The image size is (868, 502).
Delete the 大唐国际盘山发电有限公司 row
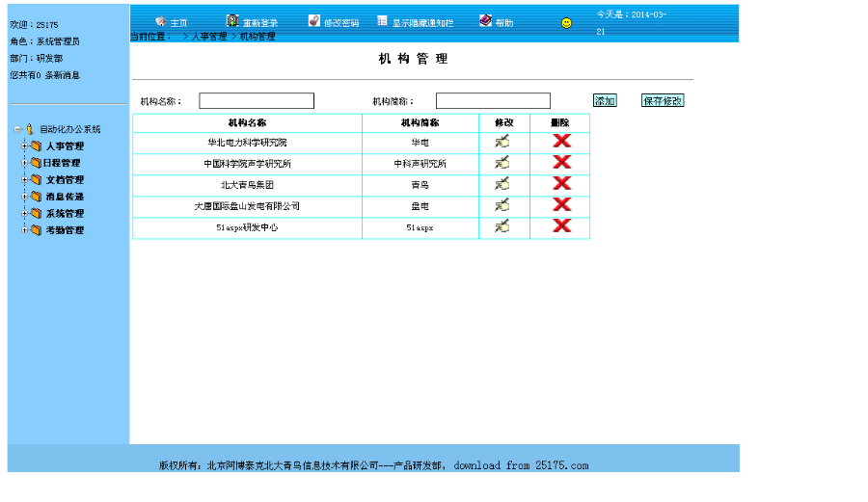coord(562,204)
